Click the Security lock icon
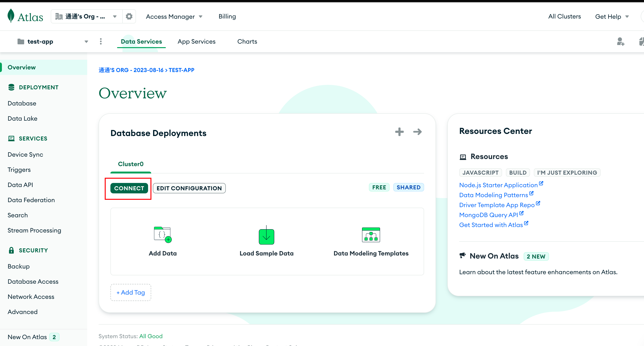The image size is (644, 346). pos(11,250)
